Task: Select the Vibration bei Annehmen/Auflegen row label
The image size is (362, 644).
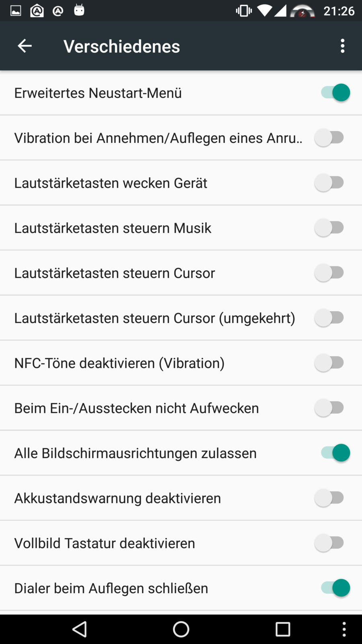Action: (158, 138)
